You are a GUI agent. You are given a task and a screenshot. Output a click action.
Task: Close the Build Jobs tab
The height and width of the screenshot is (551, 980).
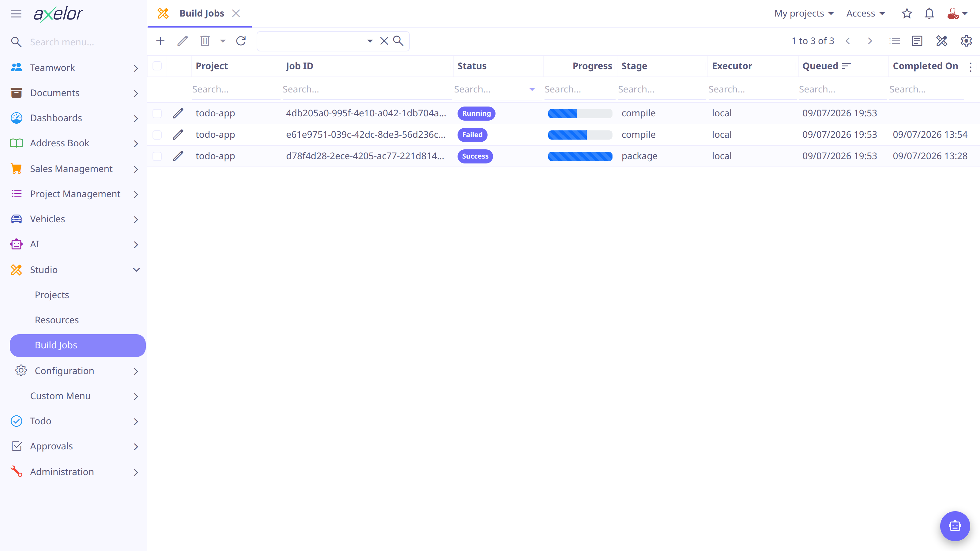[236, 14]
